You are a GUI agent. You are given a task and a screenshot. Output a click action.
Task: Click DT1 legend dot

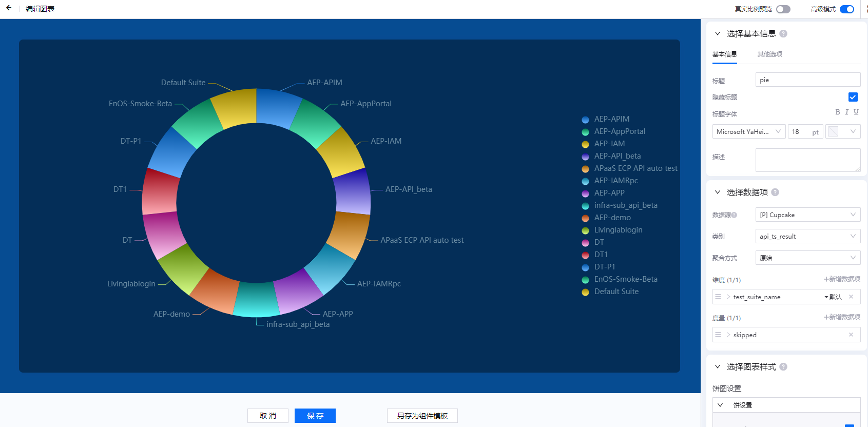(585, 255)
